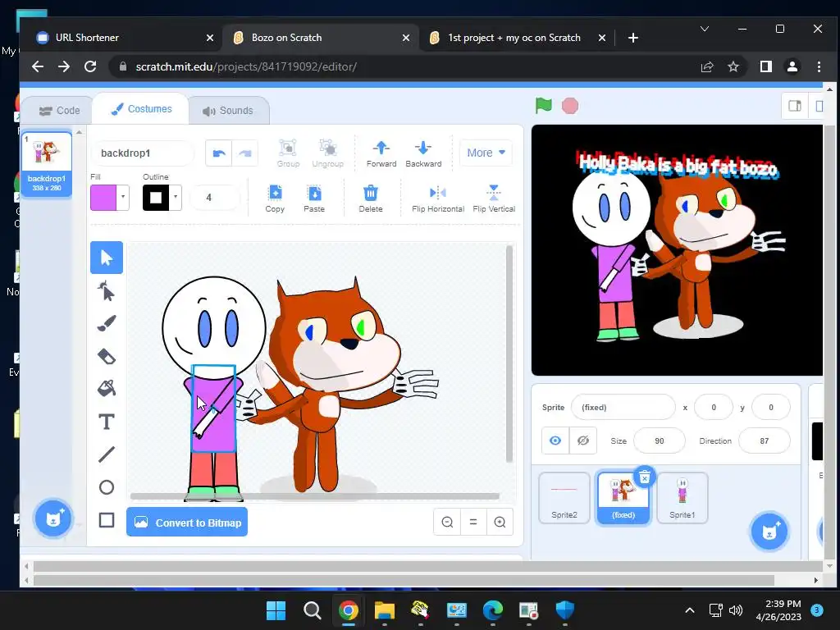
Task: Open Microsoft Edge from taskbar
Action: [x=492, y=610]
